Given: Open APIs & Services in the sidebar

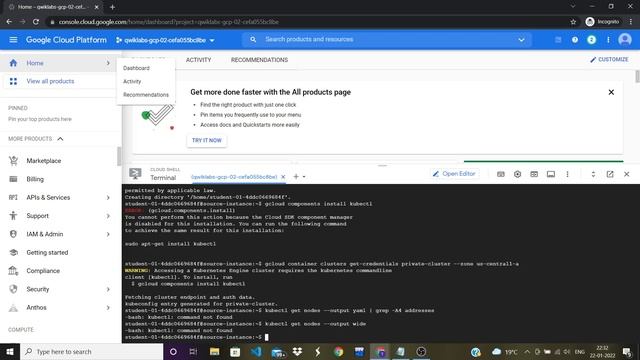Looking at the screenshot, I should point(48,198).
